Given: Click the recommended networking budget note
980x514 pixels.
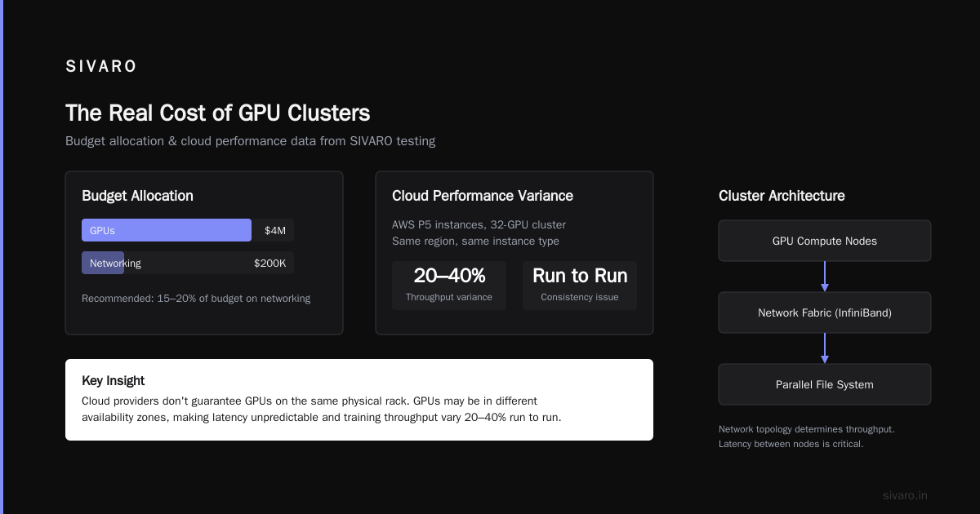Looking at the screenshot, I should tap(196, 299).
